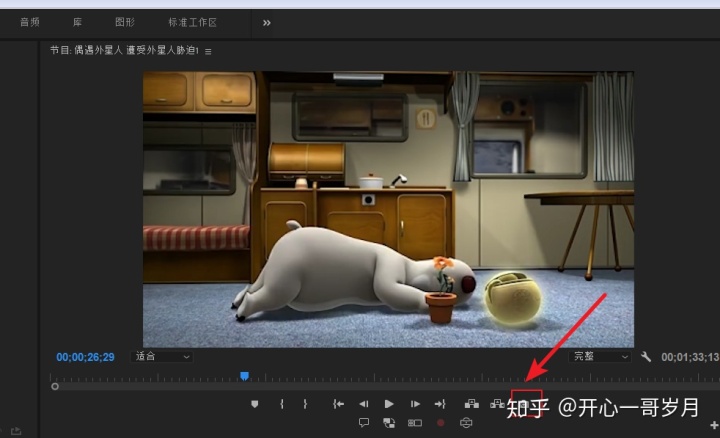Open the 完整 playback resolution dropdown

(x=600, y=357)
